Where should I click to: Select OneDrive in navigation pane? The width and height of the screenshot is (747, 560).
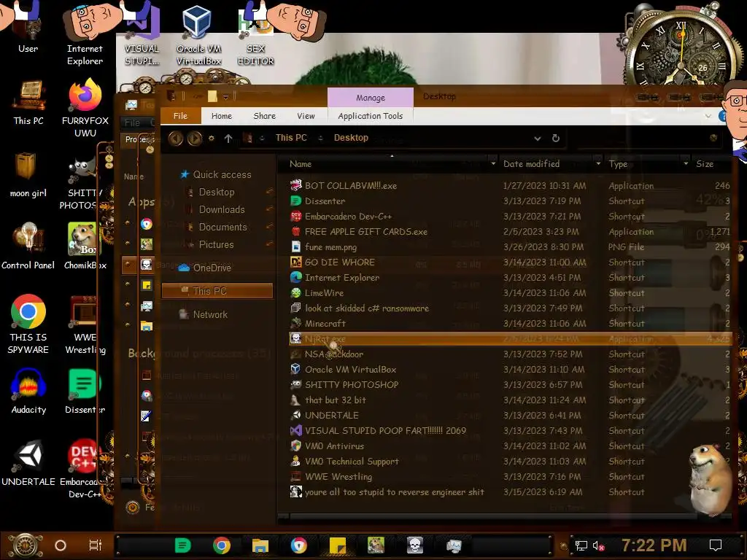coord(205,268)
